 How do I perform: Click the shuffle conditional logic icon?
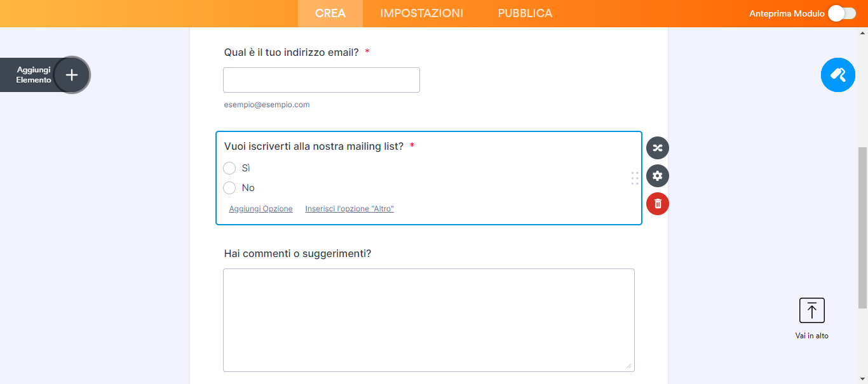tap(657, 148)
